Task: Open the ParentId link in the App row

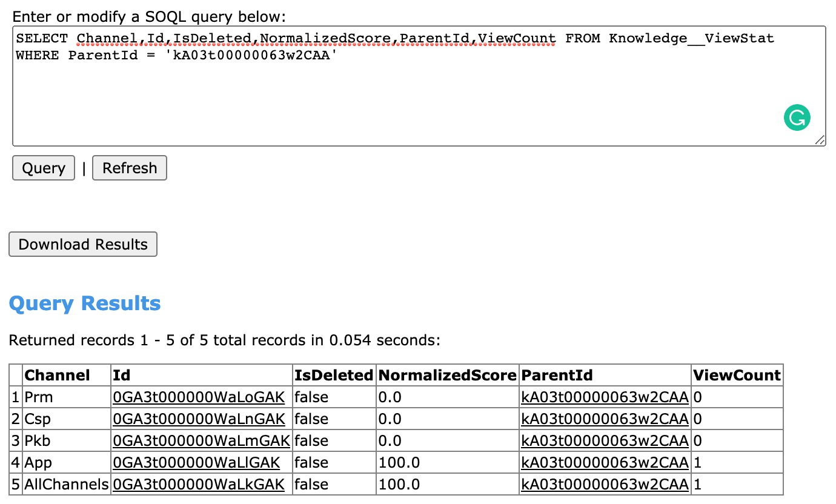Action: tap(605, 462)
